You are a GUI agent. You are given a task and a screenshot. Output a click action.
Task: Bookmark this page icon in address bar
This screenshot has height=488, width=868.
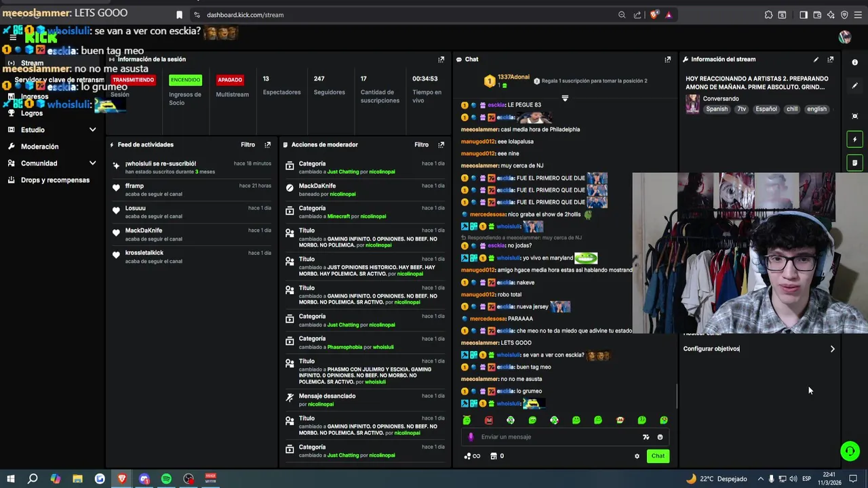[179, 15]
